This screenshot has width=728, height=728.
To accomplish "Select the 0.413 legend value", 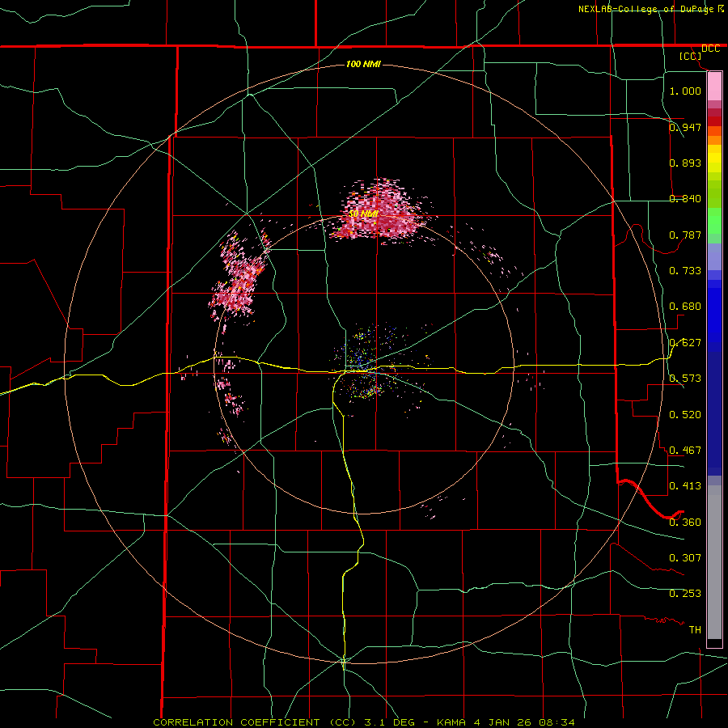I will click(x=685, y=485).
